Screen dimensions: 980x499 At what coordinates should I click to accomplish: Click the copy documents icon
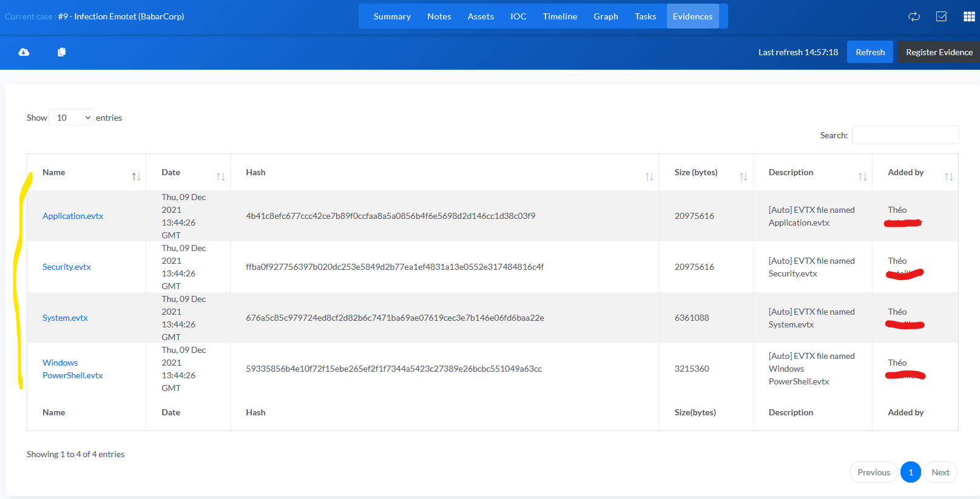coord(61,52)
